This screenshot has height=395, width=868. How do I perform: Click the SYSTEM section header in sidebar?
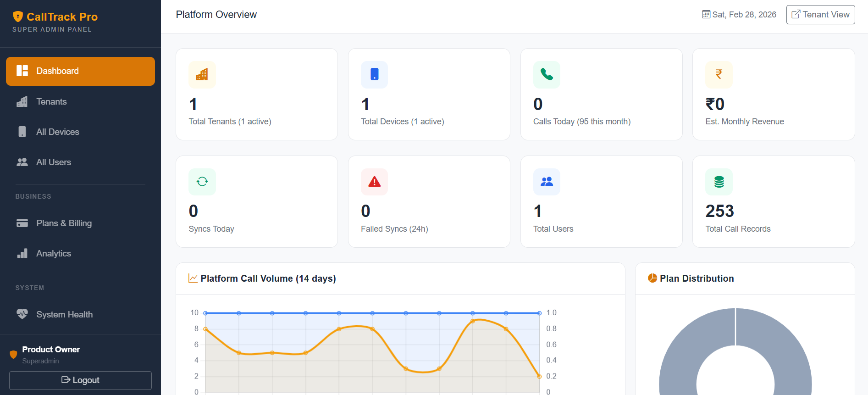coord(30,288)
